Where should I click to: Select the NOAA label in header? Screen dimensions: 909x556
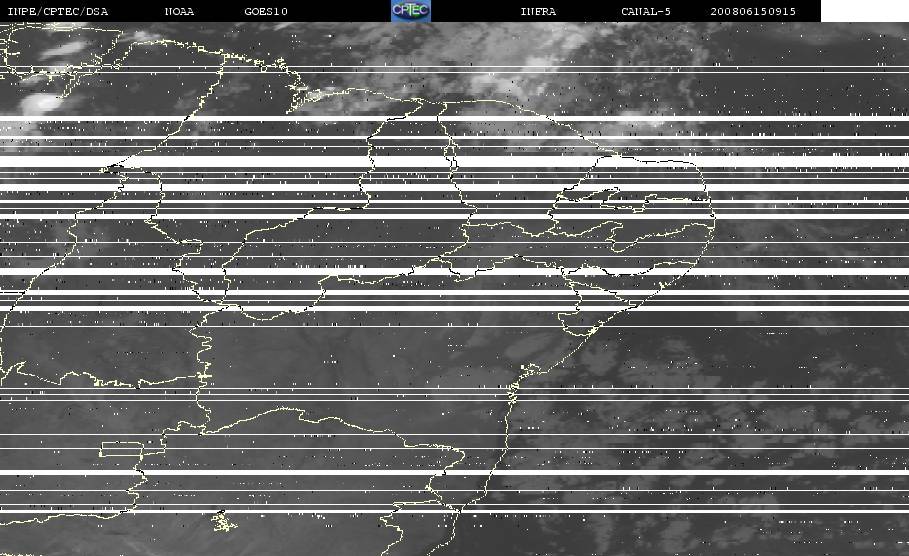click(x=179, y=11)
